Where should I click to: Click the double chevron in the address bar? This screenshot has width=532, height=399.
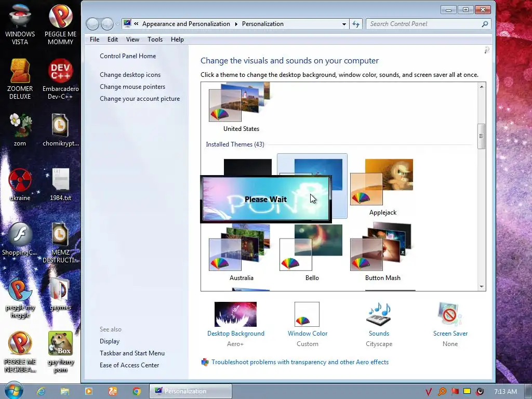[136, 24]
